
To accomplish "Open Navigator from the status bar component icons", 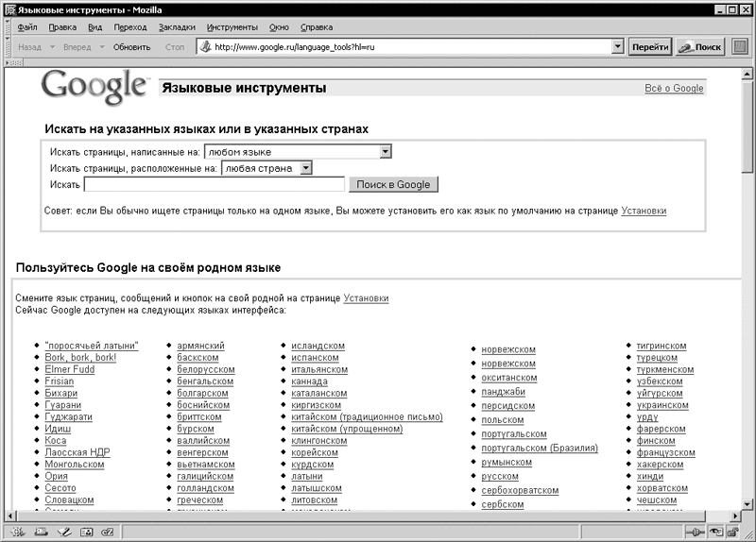I will (x=18, y=532).
